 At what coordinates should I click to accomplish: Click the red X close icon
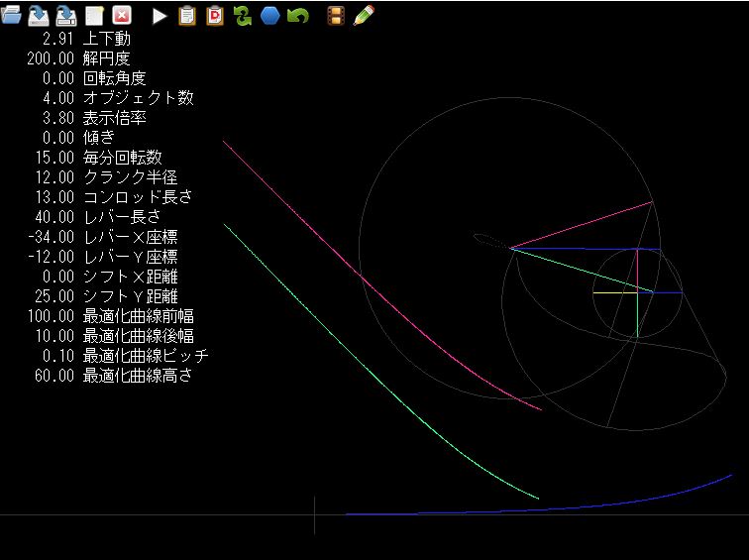(x=122, y=15)
